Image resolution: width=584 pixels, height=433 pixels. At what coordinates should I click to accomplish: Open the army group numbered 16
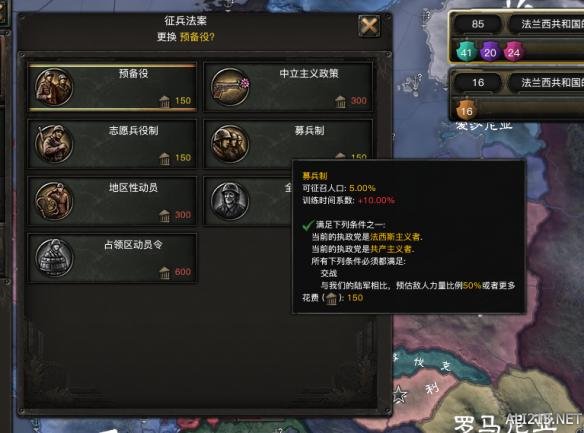pyautogui.click(x=478, y=82)
